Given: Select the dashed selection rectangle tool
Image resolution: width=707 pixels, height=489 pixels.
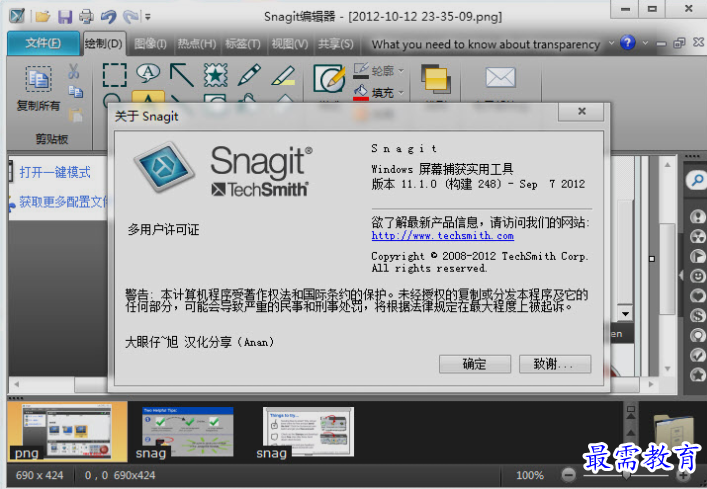Looking at the screenshot, I should click(x=115, y=75).
